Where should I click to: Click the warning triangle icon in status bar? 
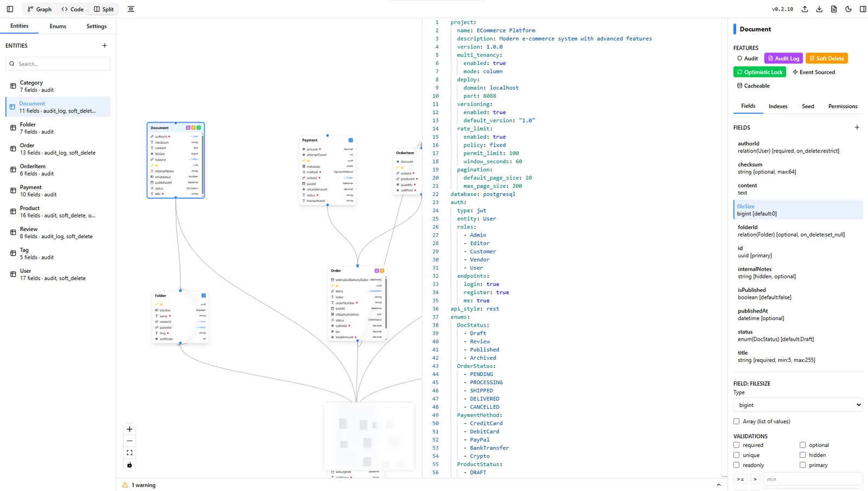(x=125, y=485)
